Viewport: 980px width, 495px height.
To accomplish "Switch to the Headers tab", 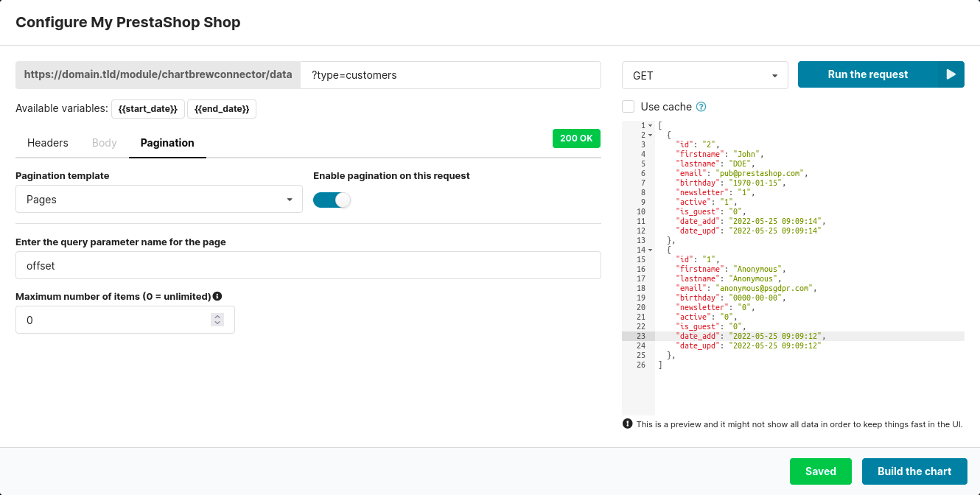I will (x=48, y=143).
